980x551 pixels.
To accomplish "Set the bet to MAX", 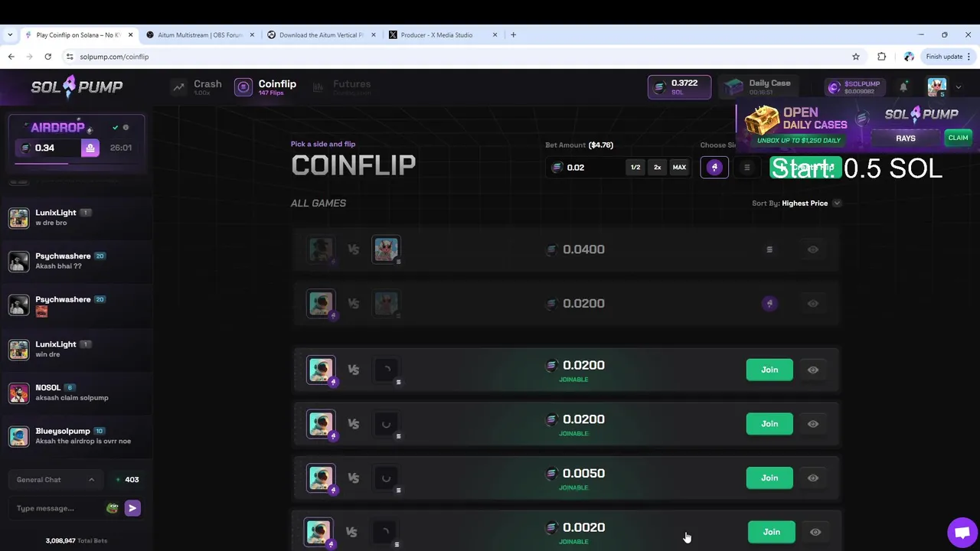I will coord(679,168).
